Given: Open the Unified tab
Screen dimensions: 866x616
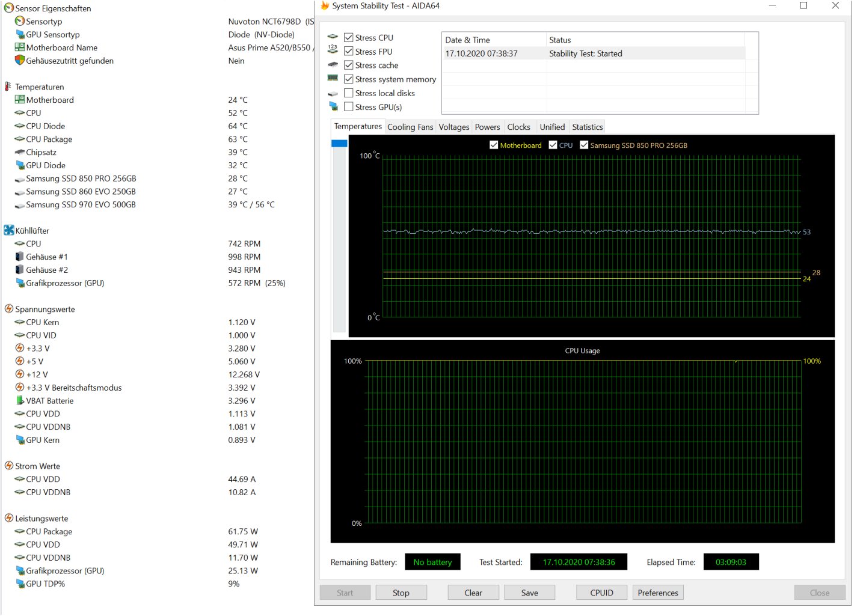Looking at the screenshot, I should [552, 127].
